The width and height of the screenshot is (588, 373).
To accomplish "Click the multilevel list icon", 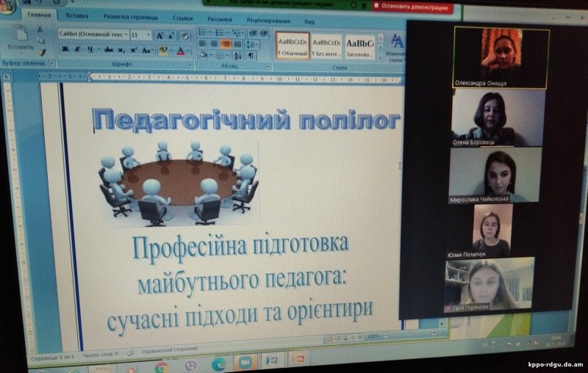I will pyautogui.click(x=236, y=33).
